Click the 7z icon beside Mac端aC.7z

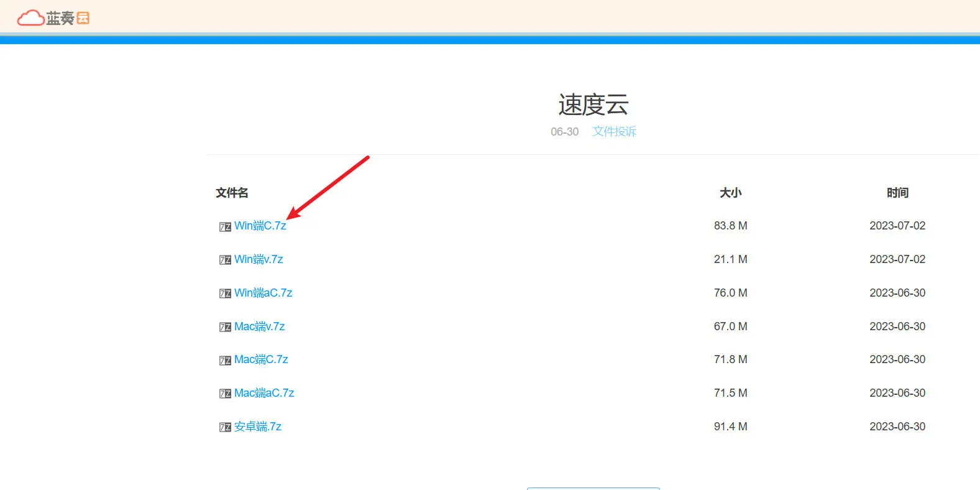[x=225, y=394]
